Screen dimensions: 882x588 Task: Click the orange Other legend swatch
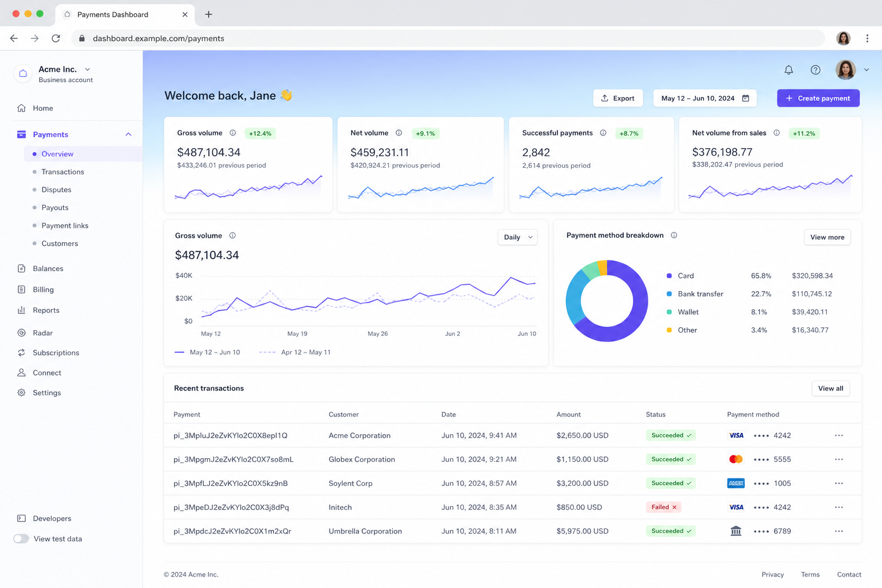(669, 330)
